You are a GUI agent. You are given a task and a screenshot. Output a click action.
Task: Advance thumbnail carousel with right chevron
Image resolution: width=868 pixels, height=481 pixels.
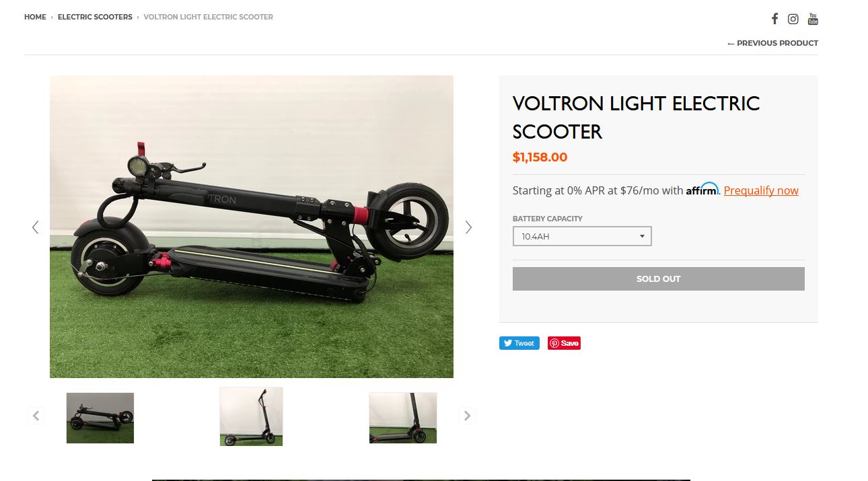[x=467, y=416]
